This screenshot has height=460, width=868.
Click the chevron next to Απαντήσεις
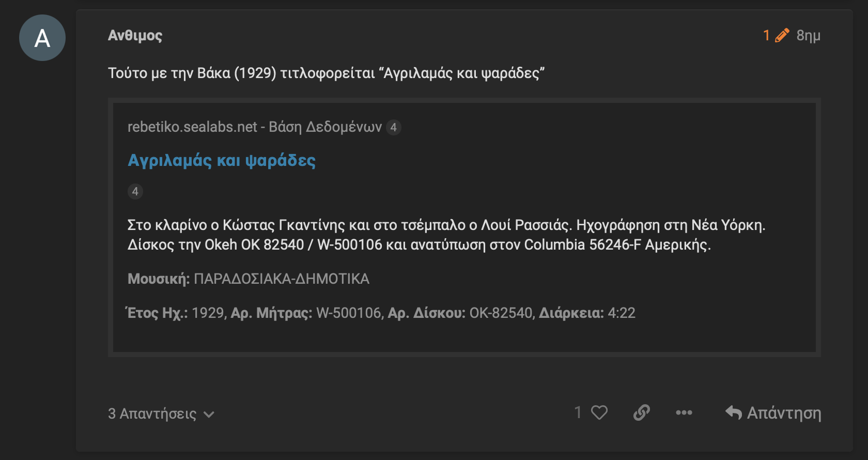[209, 415]
